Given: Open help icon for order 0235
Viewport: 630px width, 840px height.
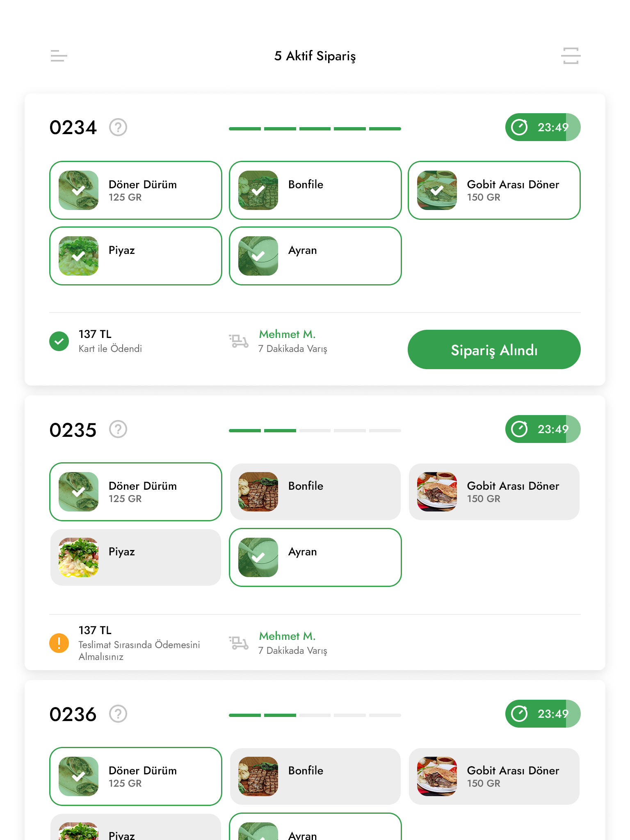Looking at the screenshot, I should coord(118,429).
